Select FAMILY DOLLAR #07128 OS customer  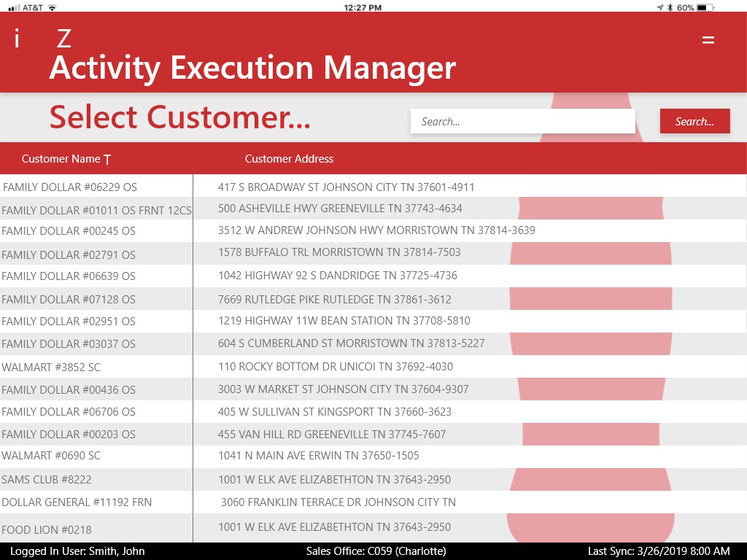point(69,300)
